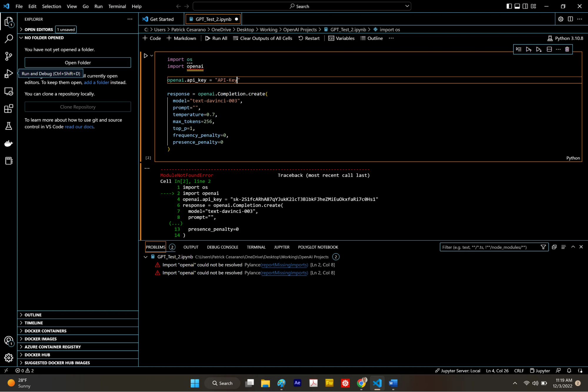Split the cell using toolbar icon

coord(549,49)
